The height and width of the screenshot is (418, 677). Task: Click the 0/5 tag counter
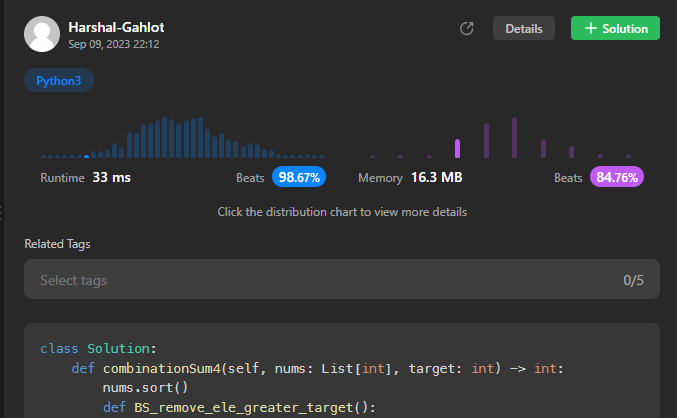(x=633, y=280)
